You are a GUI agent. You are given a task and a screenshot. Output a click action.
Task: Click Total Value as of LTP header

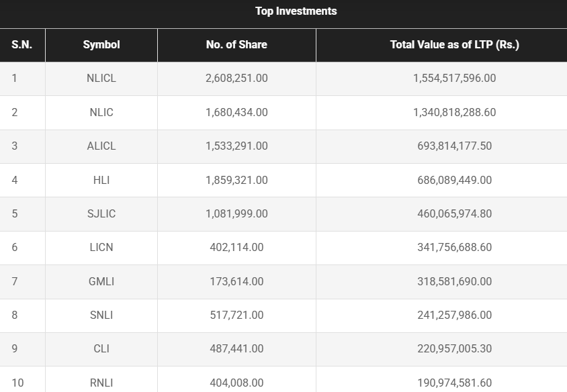click(454, 45)
